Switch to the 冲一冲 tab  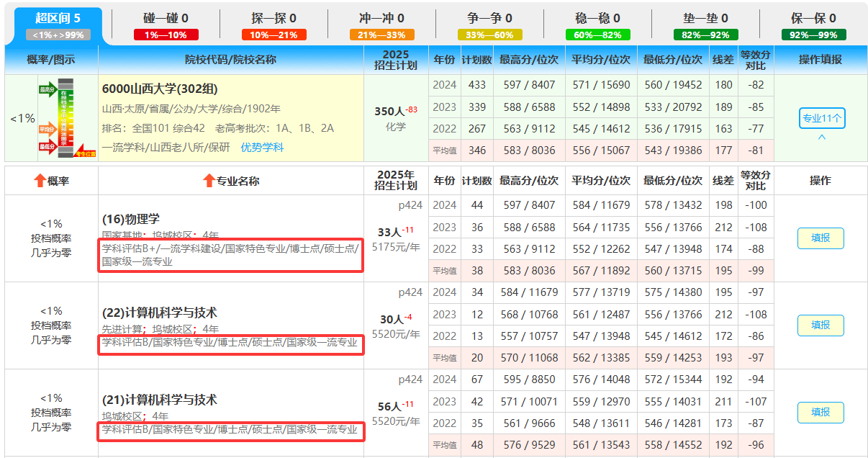[381, 18]
